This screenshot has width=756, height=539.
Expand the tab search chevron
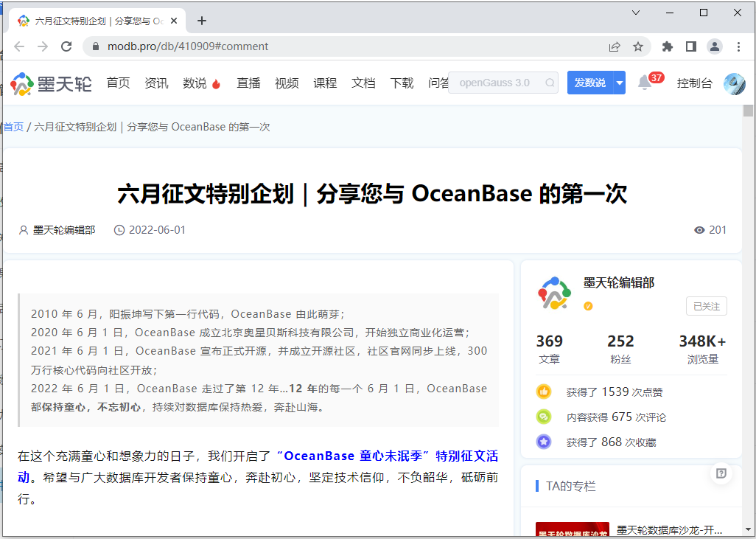636,13
